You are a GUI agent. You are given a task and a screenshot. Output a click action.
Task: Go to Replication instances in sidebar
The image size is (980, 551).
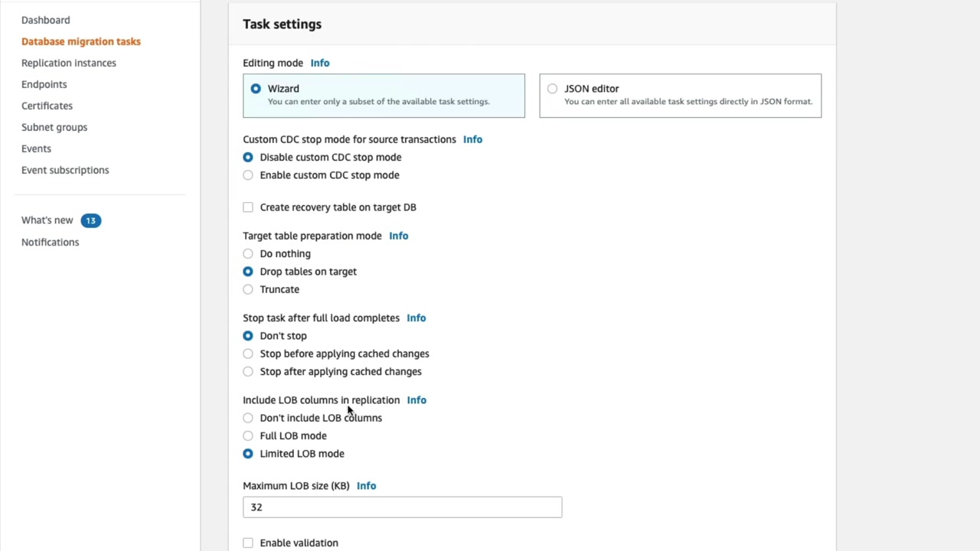tap(69, 63)
